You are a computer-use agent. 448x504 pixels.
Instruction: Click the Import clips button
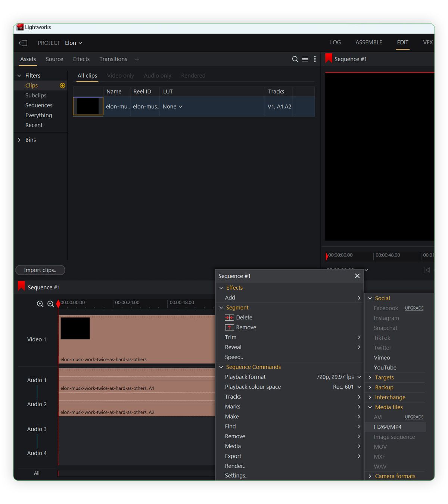(40, 270)
